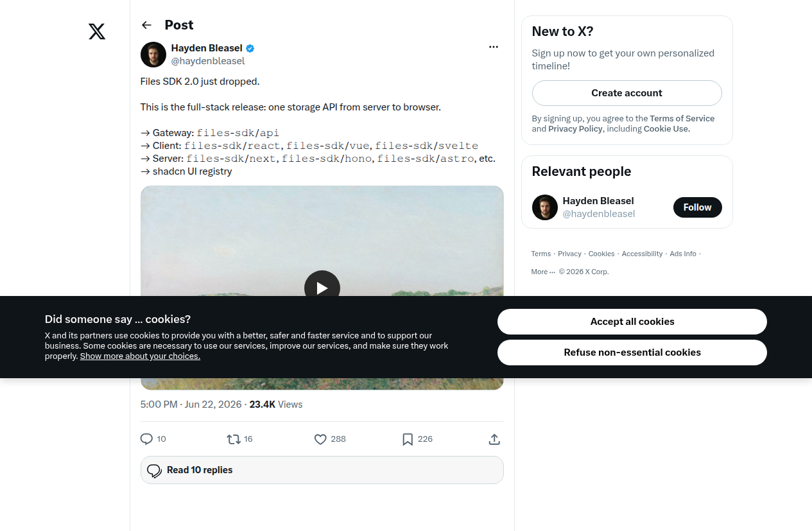This screenshot has height=531, width=812.
Task: Play the video in the post
Action: [x=322, y=288]
